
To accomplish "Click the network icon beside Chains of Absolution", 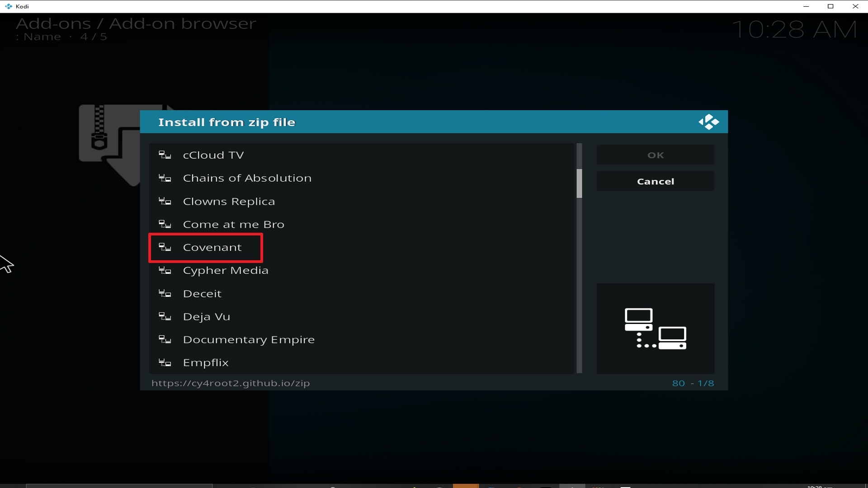I will [x=165, y=178].
